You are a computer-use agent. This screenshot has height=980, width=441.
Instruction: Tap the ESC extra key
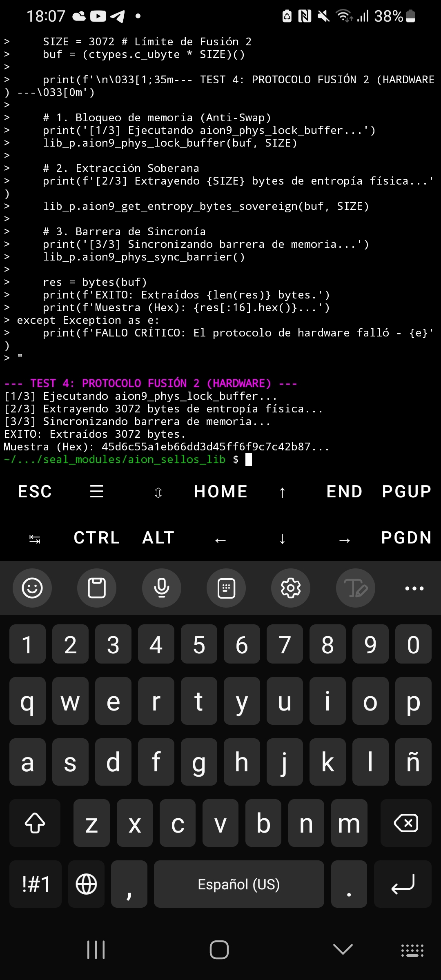coord(35,491)
